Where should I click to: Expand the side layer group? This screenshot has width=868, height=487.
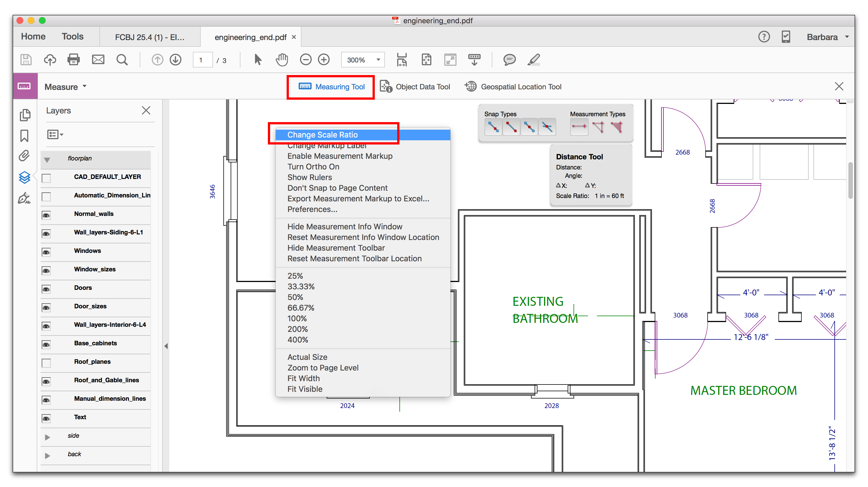pos(47,437)
